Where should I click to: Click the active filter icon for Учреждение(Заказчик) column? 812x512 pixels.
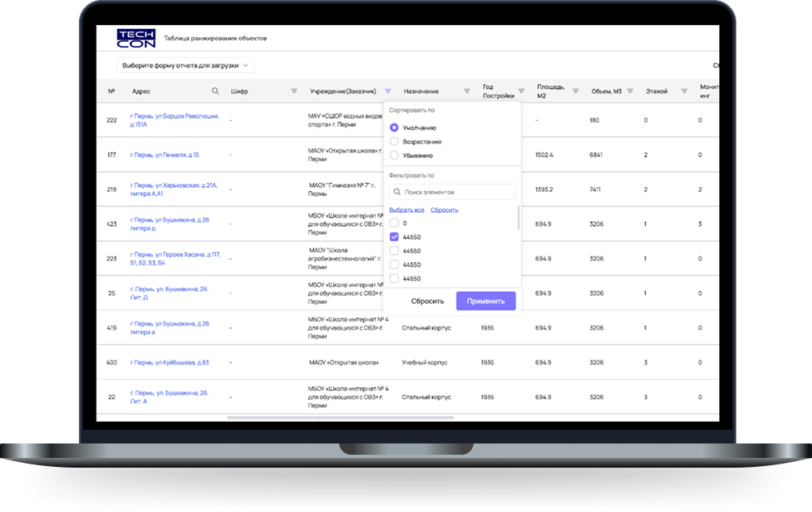point(388,91)
